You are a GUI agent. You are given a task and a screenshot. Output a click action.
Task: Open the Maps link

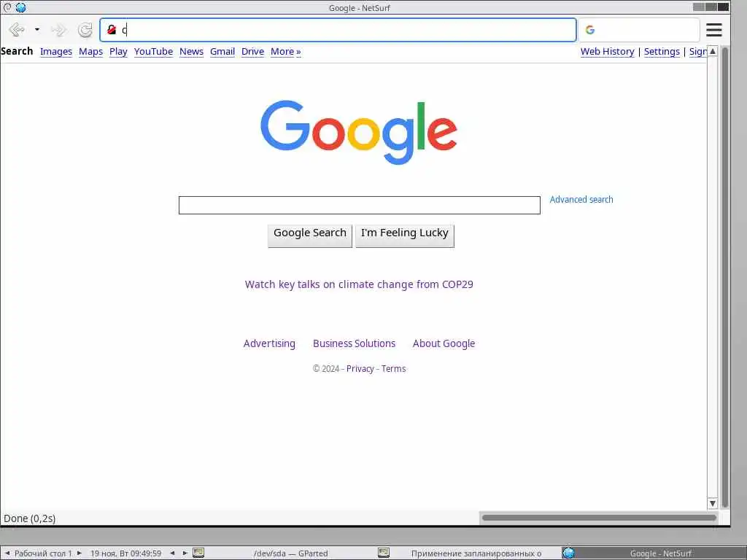(90, 52)
